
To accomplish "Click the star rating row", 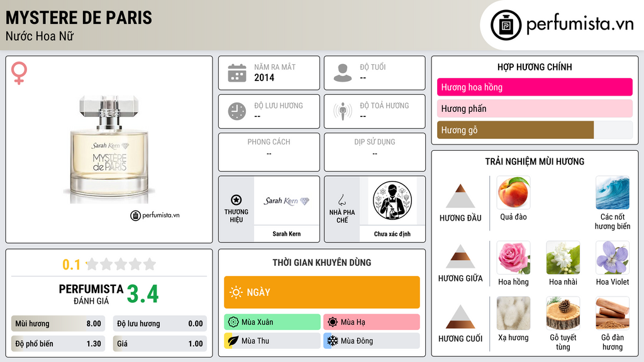I will (121, 264).
